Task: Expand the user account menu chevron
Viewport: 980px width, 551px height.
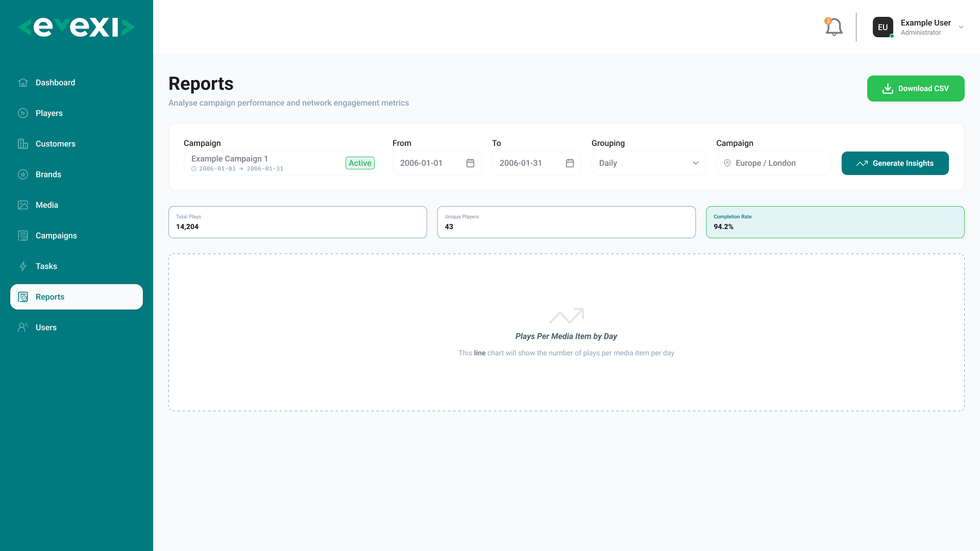Action: tap(961, 27)
